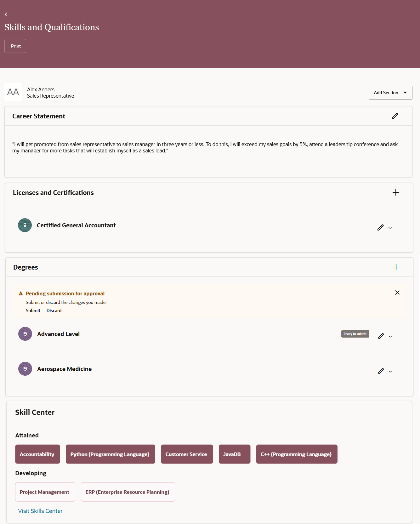Dismiss the pending submission warning
The height and width of the screenshot is (524, 420).
coord(397,293)
